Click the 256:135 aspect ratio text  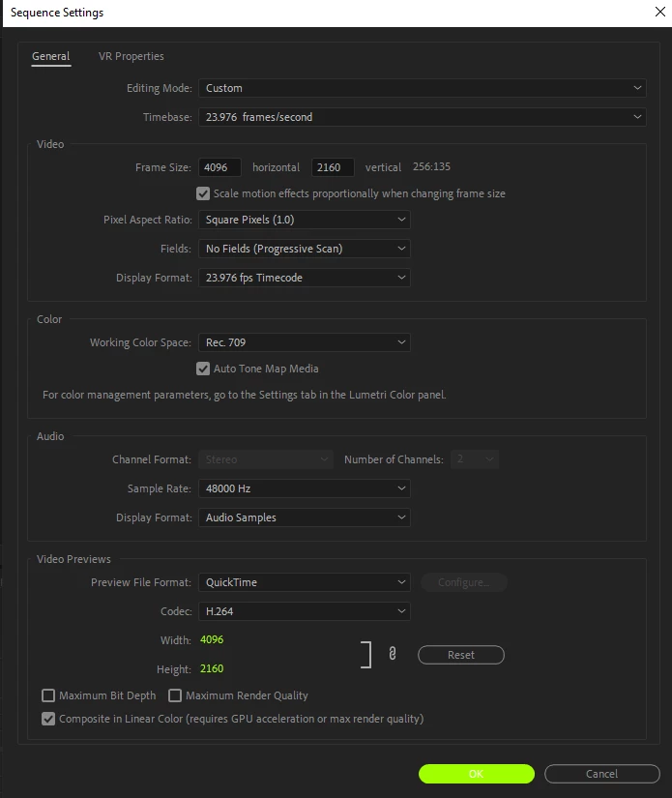431,167
